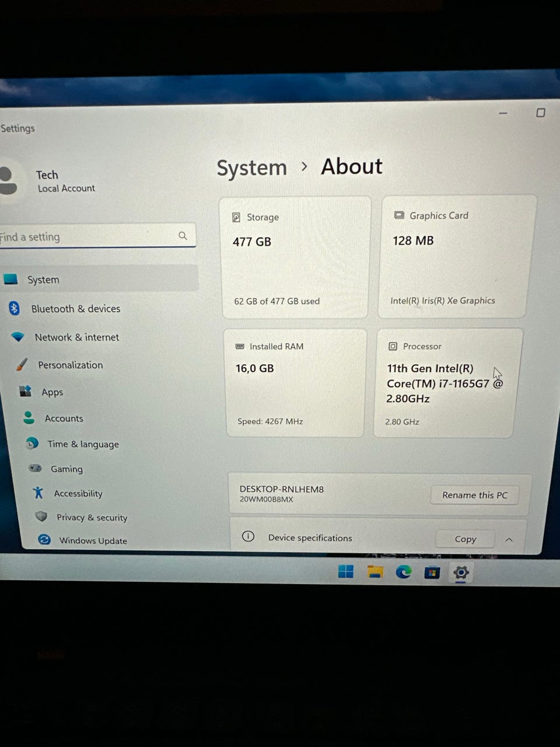Screen dimensions: 560x747
Task: Click the 11th Gen Intel Core i7-1165G7 text
Action: coord(444,383)
